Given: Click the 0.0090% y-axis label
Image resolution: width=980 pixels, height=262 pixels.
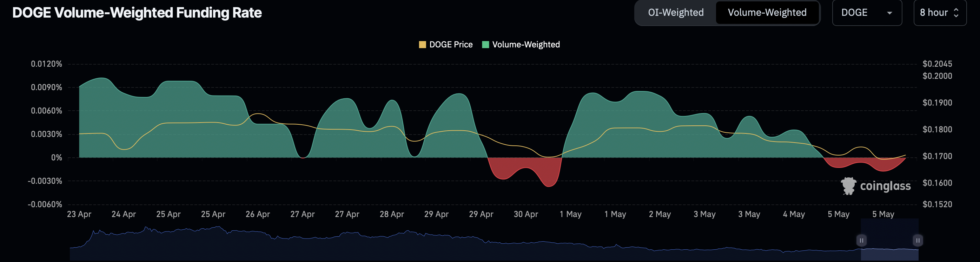Looking at the screenshot, I should pos(46,87).
